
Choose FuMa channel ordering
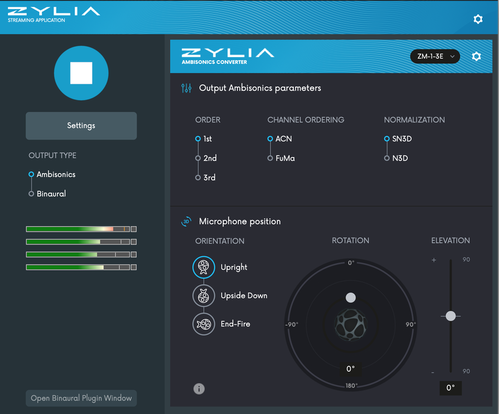(x=281, y=158)
